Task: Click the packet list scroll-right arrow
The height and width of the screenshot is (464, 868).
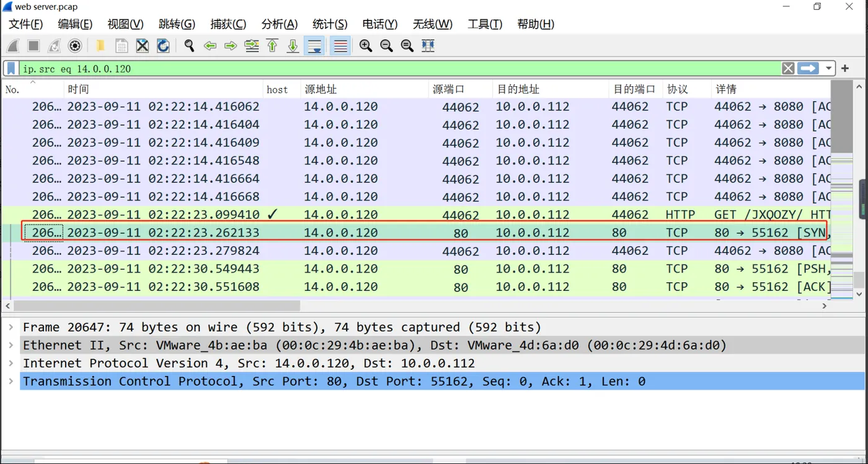Action: tap(825, 306)
